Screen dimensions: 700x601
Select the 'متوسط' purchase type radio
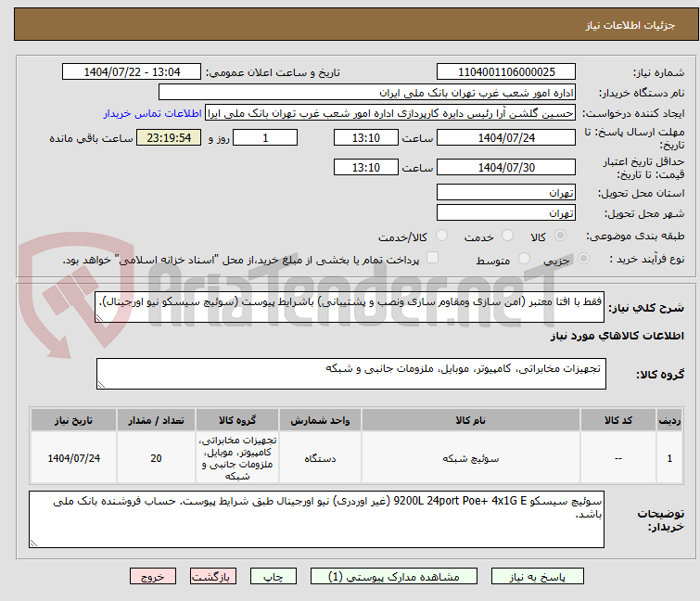point(524,259)
